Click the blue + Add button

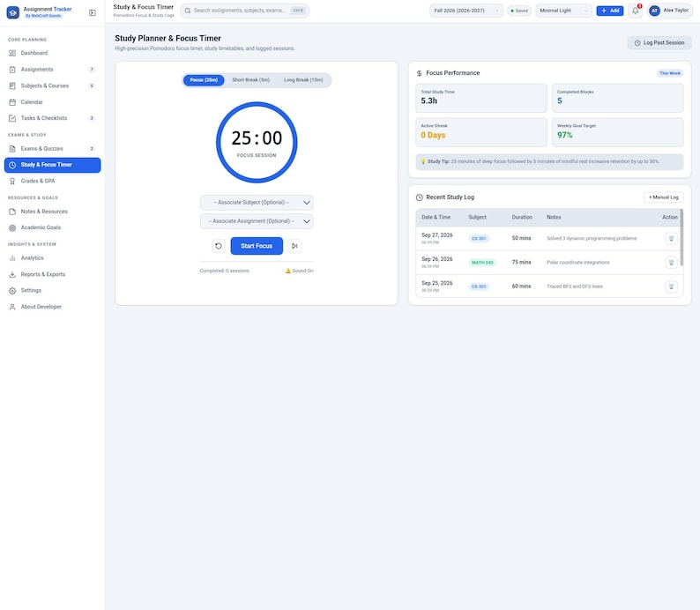[x=610, y=11]
